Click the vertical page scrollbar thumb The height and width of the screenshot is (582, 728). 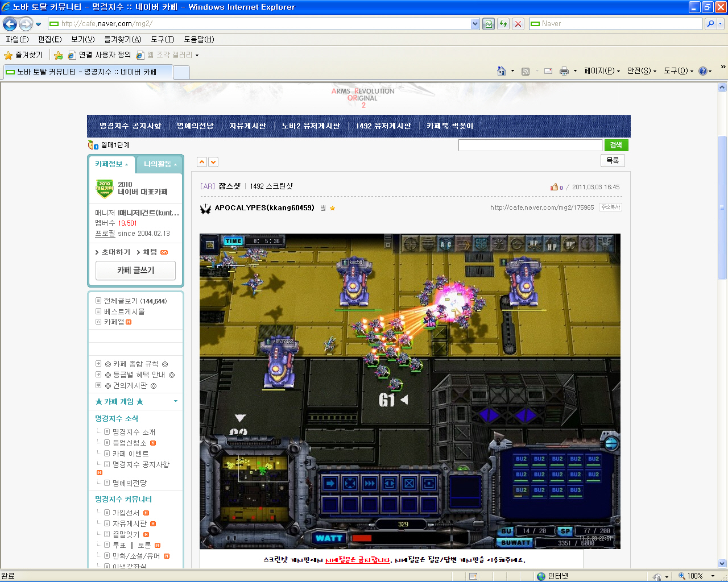(722, 208)
